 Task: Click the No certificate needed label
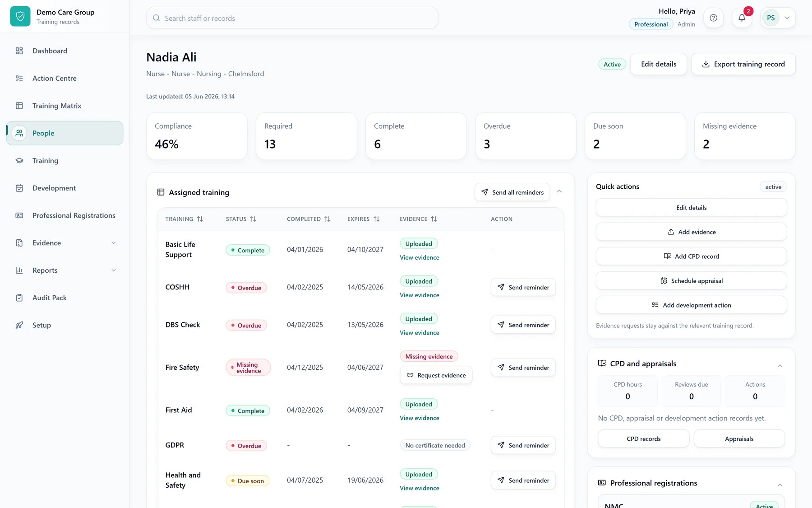[435, 445]
